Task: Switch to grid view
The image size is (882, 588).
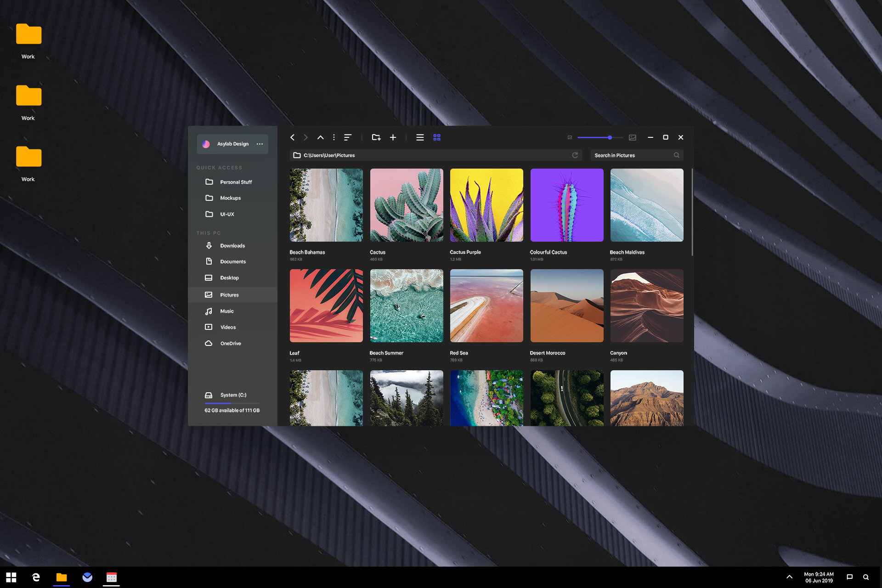Action: coord(437,137)
